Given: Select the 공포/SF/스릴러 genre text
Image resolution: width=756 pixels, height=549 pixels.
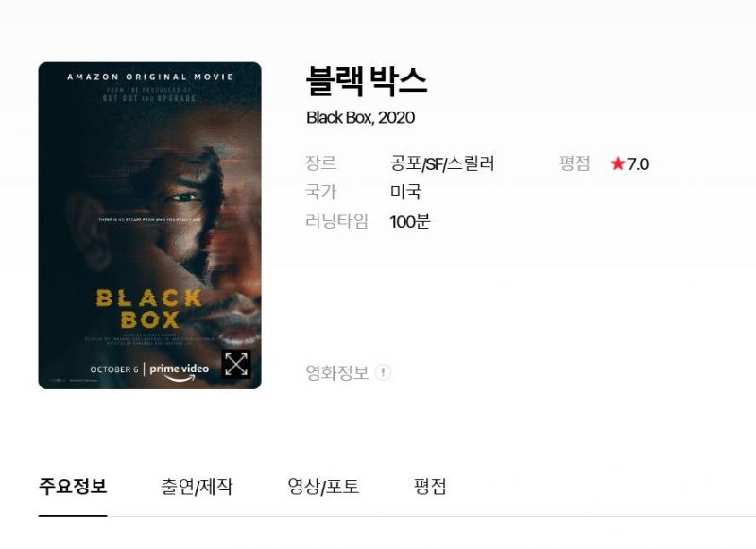Looking at the screenshot, I should tap(442, 163).
